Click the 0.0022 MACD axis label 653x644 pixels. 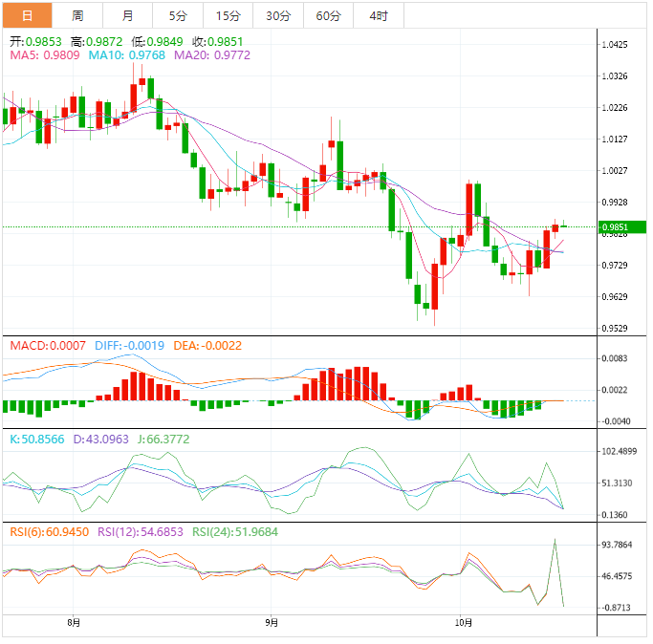click(615, 390)
